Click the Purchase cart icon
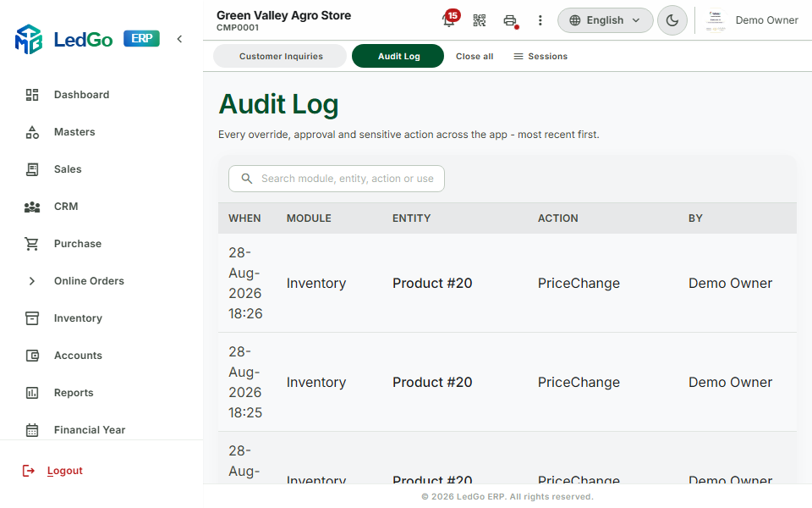 coord(32,244)
